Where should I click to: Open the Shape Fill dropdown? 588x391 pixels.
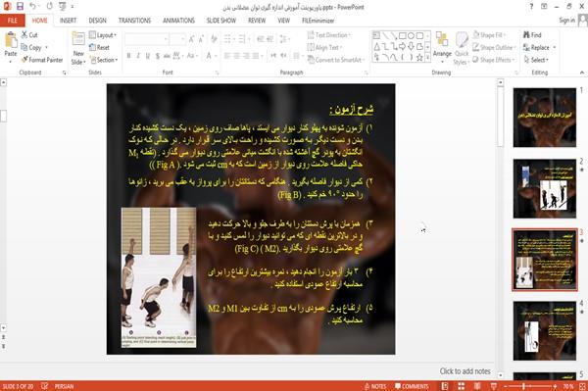pos(489,35)
